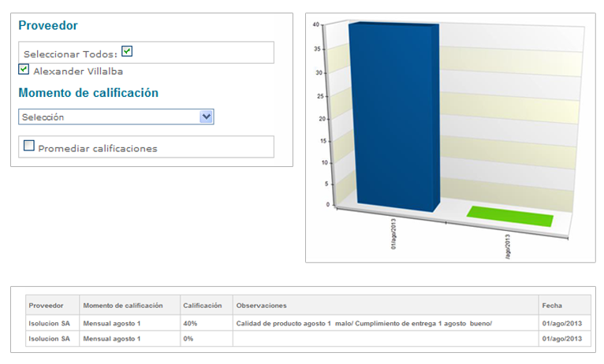Click the Fecha column header
Viewport: 604px width, 364px height.
pos(552,305)
